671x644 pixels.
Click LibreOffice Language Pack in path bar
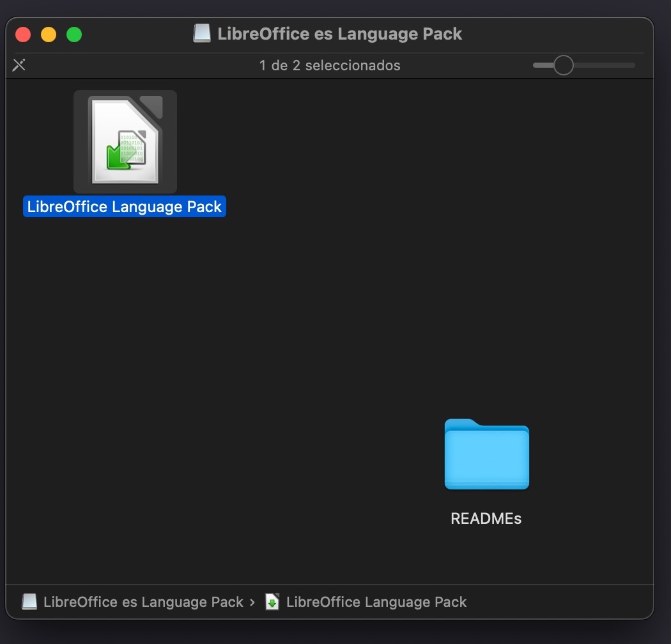[x=376, y=602]
